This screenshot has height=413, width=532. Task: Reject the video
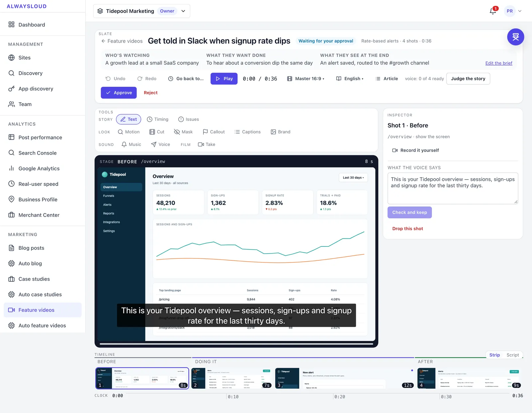coord(151,93)
